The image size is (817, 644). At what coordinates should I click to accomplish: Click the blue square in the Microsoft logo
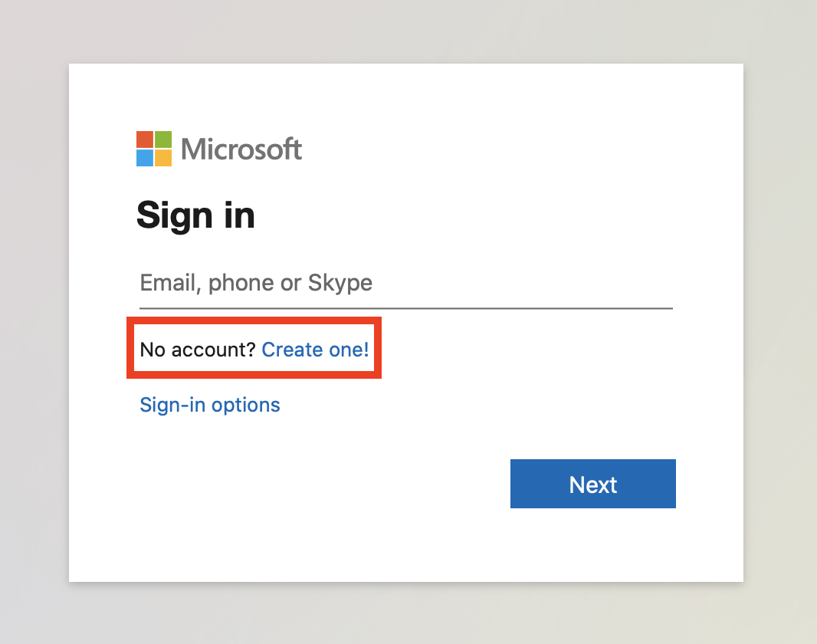(145, 158)
